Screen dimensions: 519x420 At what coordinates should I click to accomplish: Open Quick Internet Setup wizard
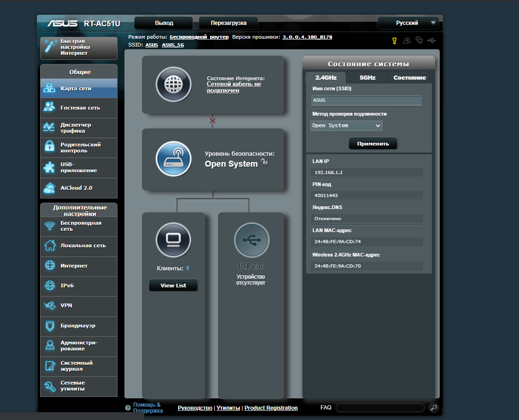[78, 47]
